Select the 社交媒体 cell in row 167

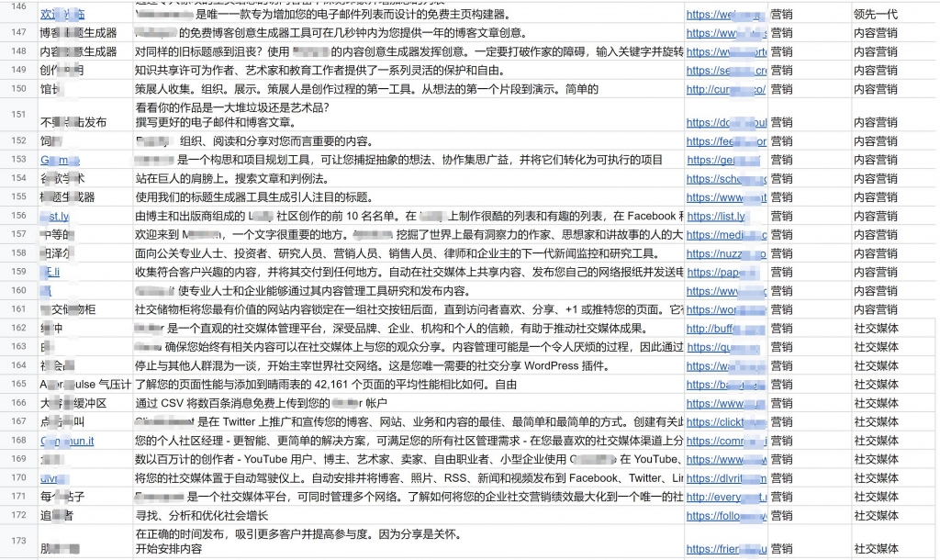[x=893, y=422]
